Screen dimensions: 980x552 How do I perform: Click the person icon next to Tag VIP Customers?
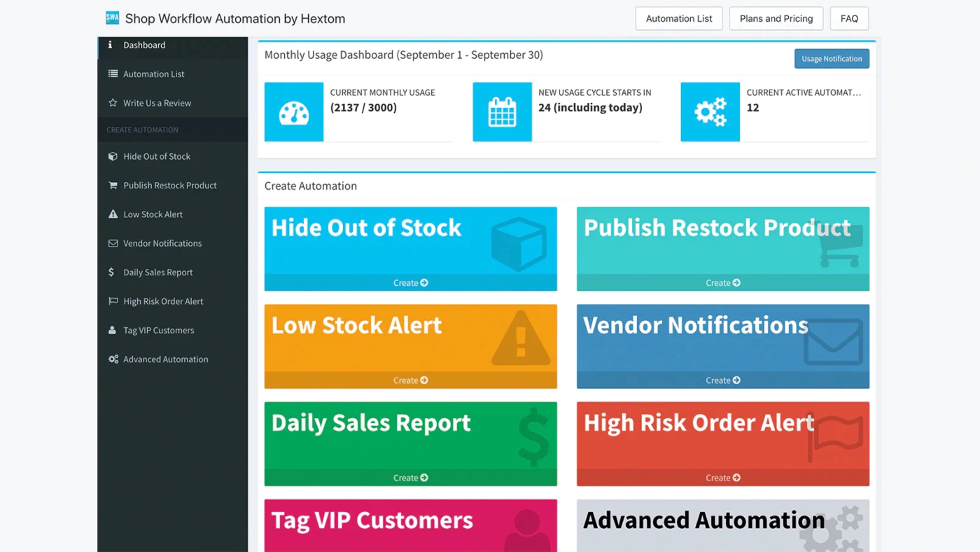tap(112, 330)
